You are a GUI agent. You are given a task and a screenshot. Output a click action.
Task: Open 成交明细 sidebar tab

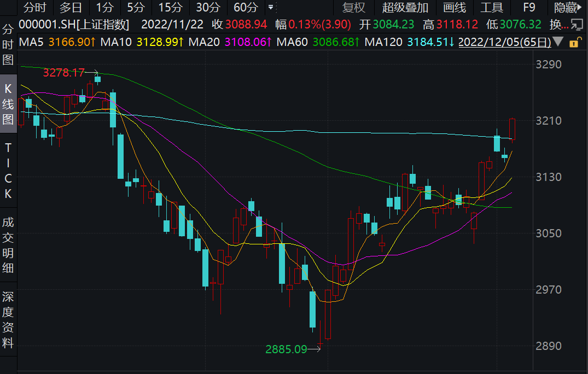[x=8, y=245]
